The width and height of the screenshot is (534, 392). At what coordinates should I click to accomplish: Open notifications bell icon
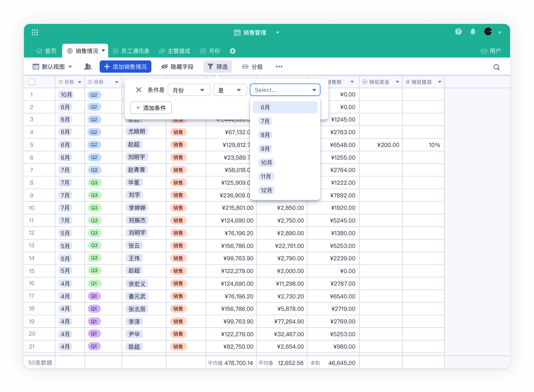(x=473, y=32)
